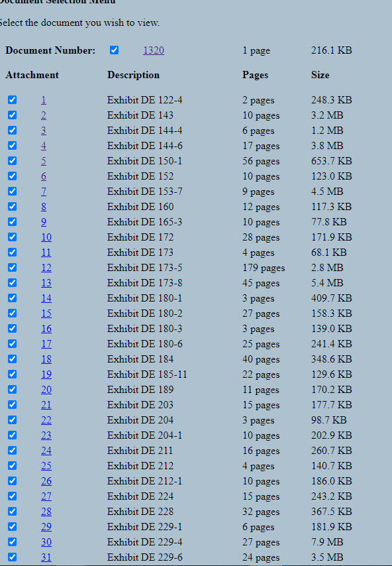
Task: Toggle checkbox for Exhibit DE 229-4
Action: pyautogui.click(x=13, y=542)
